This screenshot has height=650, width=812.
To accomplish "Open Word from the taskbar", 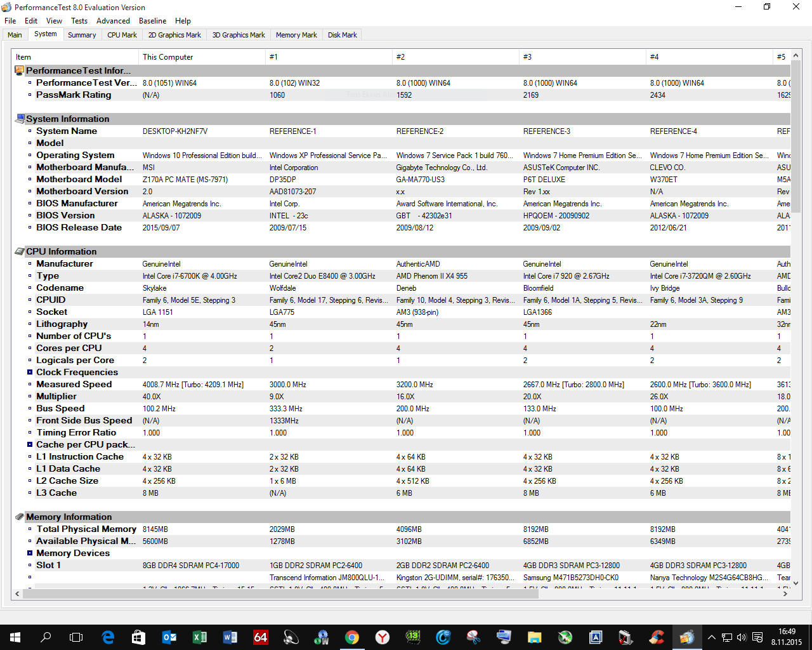I will click(x=230, y=637).
